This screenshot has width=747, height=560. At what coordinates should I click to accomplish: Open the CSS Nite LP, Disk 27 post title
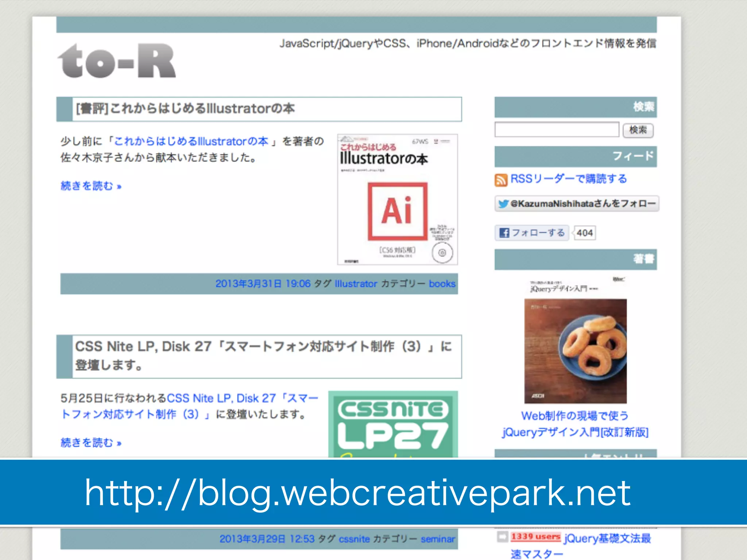point(263,355)
